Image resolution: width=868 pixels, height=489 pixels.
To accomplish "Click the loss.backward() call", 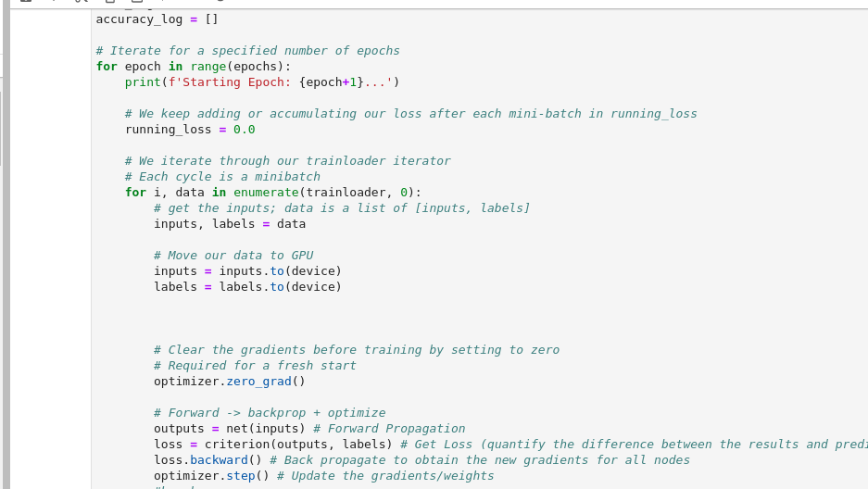I will pos(211,460).
